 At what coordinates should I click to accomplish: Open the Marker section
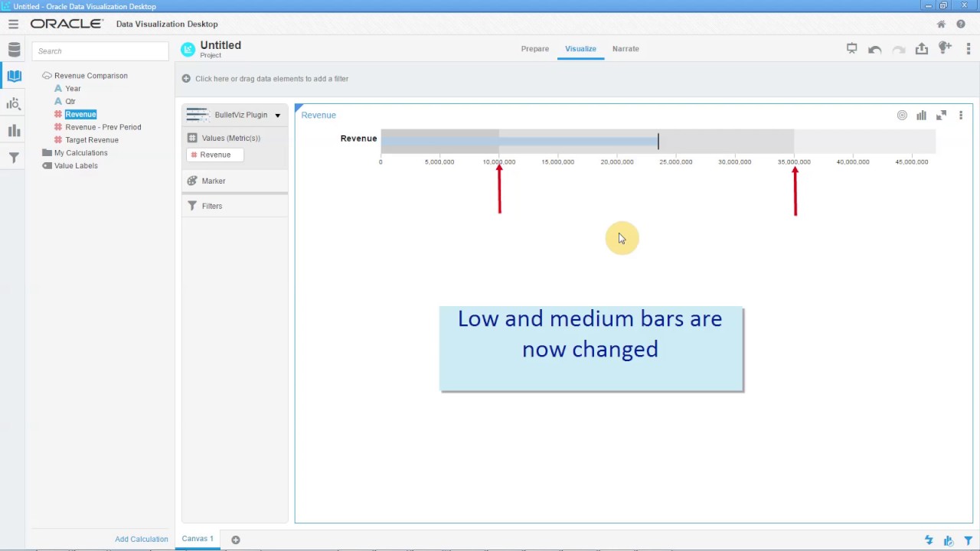coord(235,181)
